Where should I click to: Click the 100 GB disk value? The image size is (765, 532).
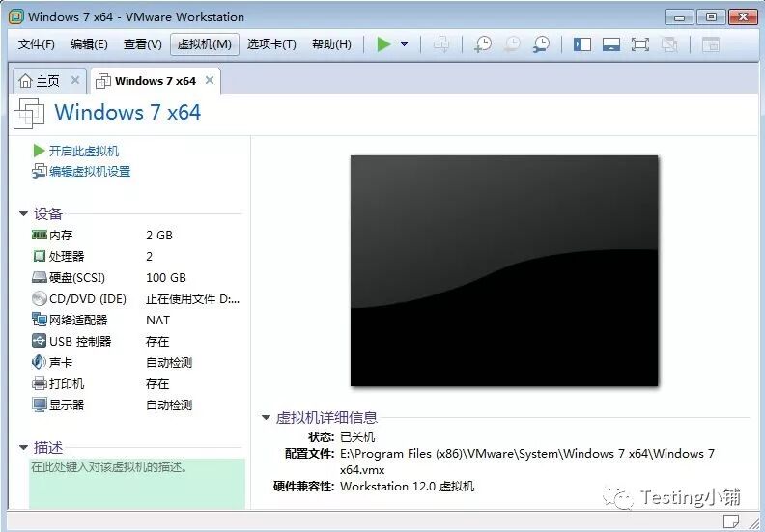pyautogui.click(x=166, y=277)
